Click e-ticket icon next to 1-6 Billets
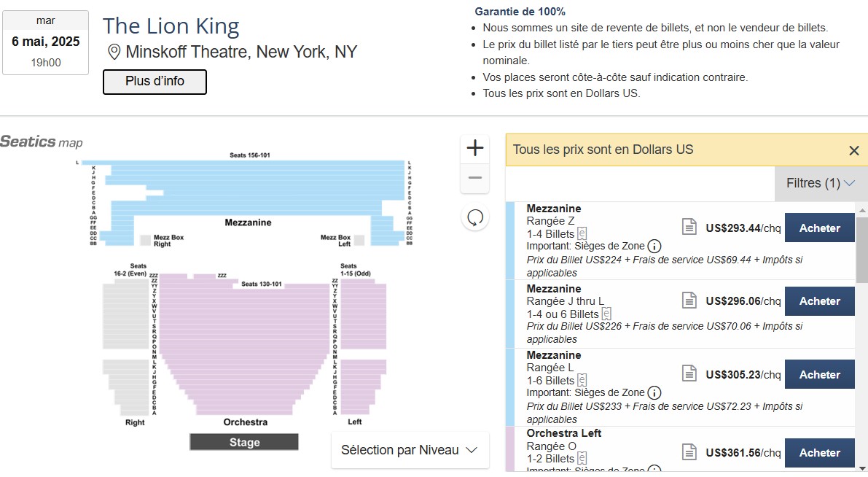This screenshot has width=868, height=477. 583,380
